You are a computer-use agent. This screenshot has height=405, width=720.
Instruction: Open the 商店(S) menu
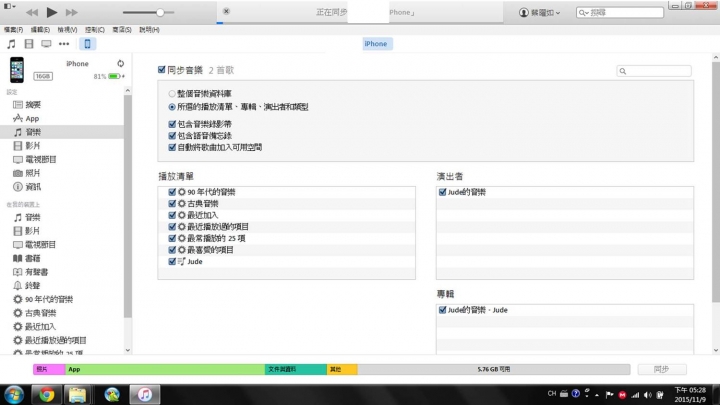click(122, 30)
